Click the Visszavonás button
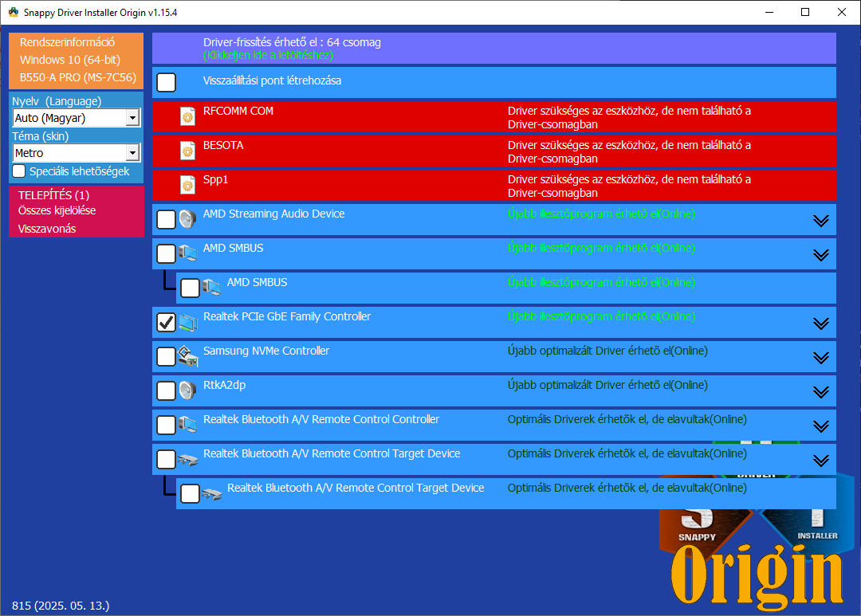The width and height of the screenshot is (861, 616). tap(47, 229)
